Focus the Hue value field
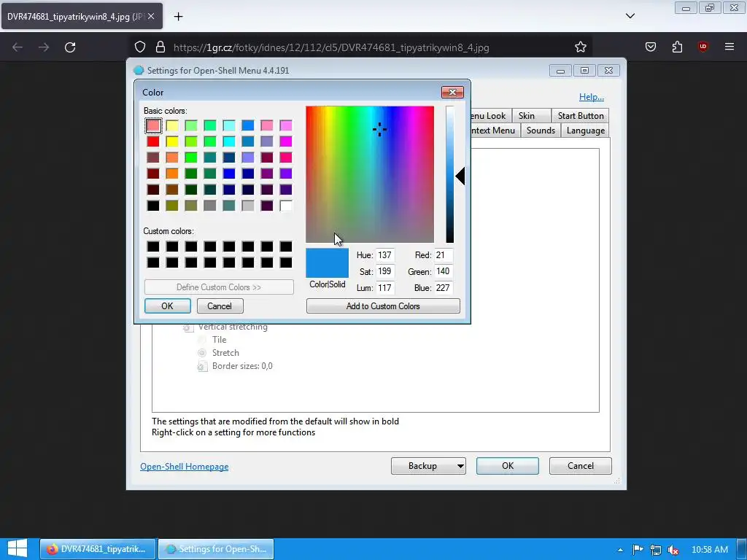The height and width of the screenshot is (560, 747). pos(385,255)
